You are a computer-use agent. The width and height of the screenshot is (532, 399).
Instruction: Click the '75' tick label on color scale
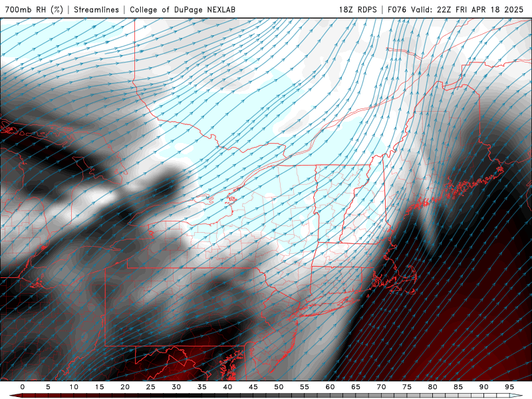[407, 387]
